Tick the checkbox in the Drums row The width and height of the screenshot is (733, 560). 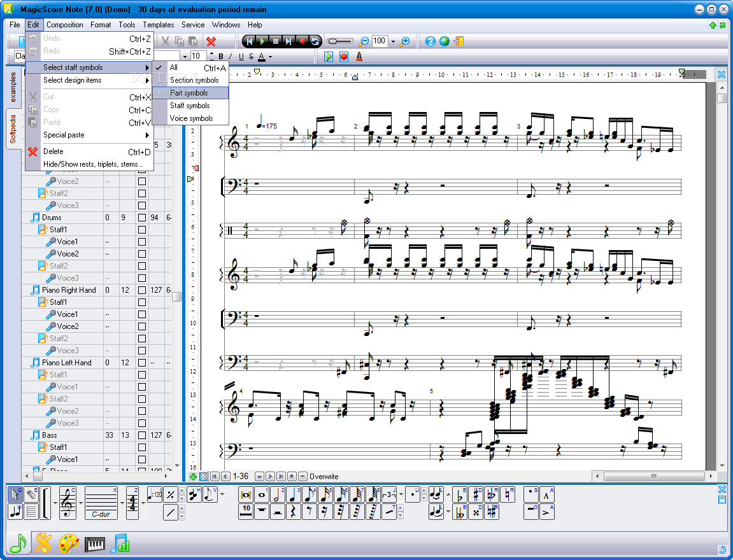(142, 218)
